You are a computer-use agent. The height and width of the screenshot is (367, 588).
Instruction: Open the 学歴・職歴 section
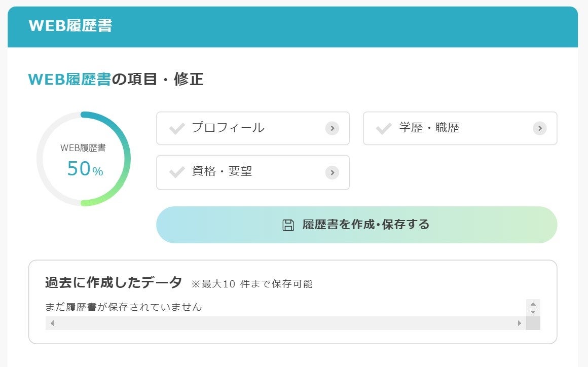[x=429, y=128]
